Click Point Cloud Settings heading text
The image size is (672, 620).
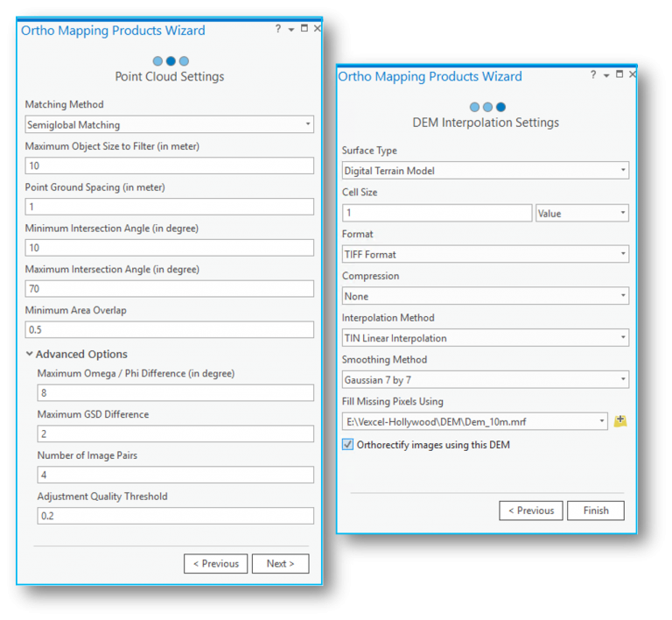coord(169,77)
